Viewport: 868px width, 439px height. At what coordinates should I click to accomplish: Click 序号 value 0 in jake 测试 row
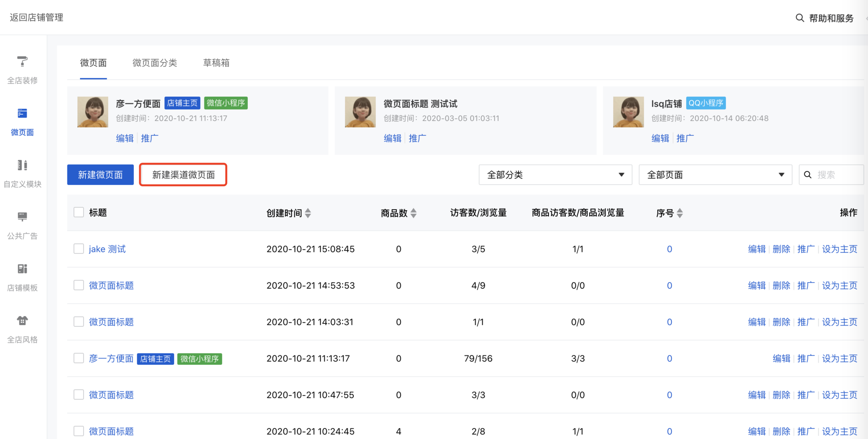(670, 249)
